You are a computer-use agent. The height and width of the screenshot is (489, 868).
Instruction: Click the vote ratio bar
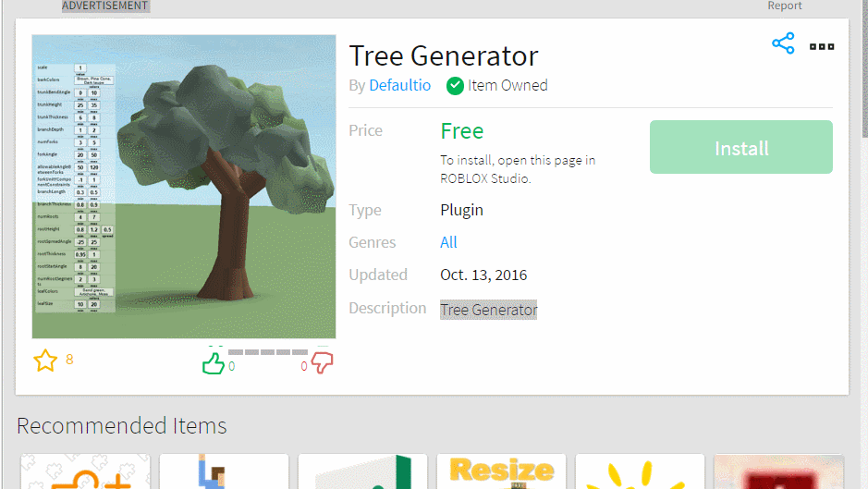coord(268,352)
